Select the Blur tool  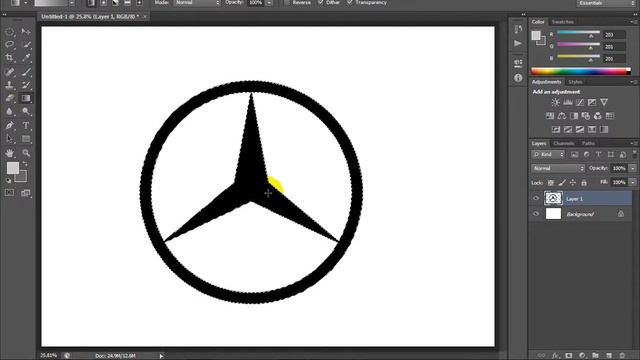pos(9,111)
